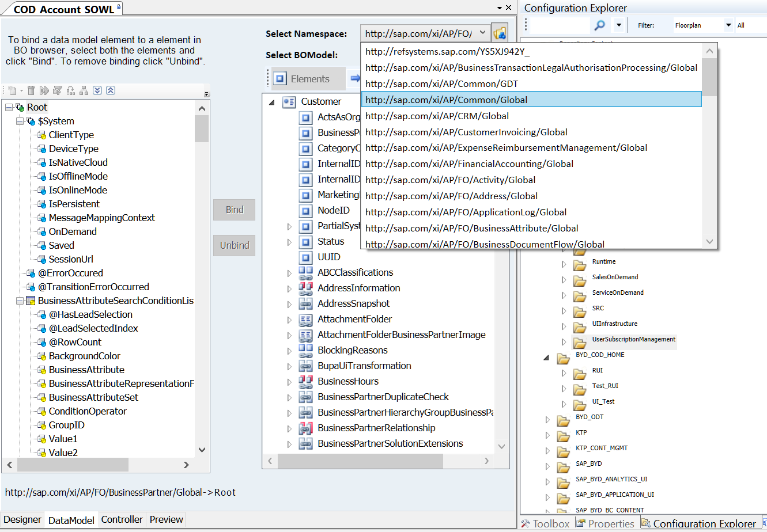Collapse the BYD_COD_HOME folder
This screenshot has height=532, width=767.
[546, 358]
